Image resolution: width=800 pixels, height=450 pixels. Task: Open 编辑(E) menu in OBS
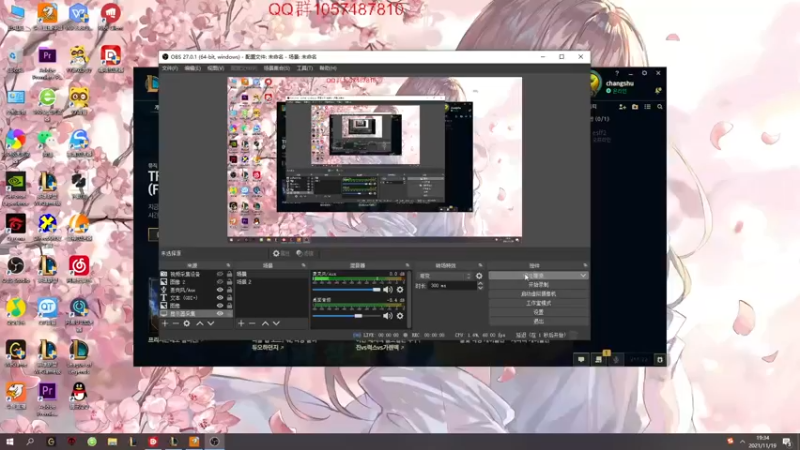(192, 68)
